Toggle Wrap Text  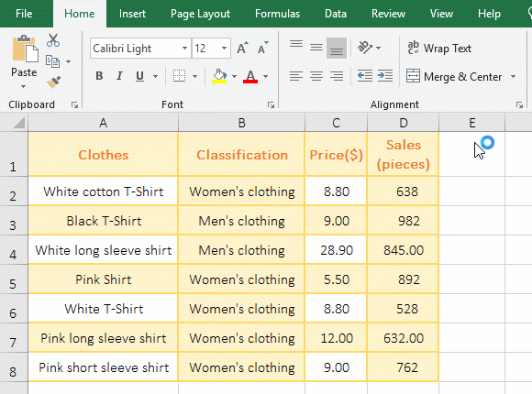pos(439,49)
